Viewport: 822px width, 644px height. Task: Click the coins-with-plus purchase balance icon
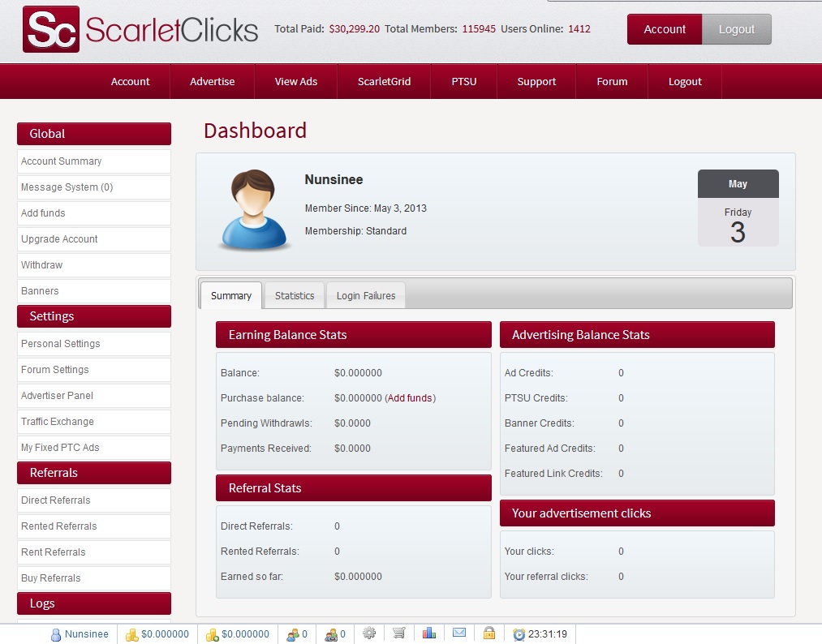[x=213, y=634]
